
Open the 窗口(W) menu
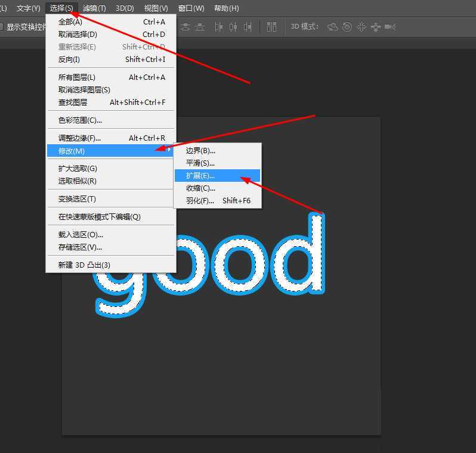[191, 8]
